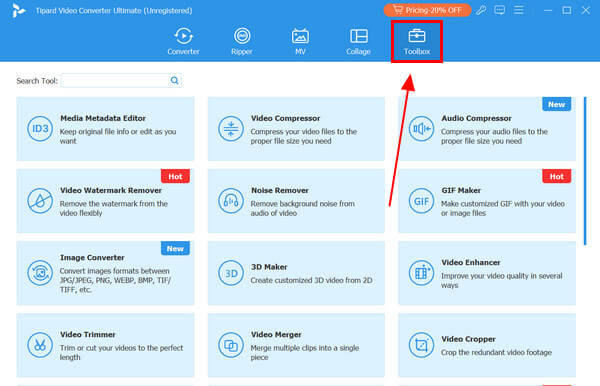Click the Pricing-20% OFF button

pos(427,10)
